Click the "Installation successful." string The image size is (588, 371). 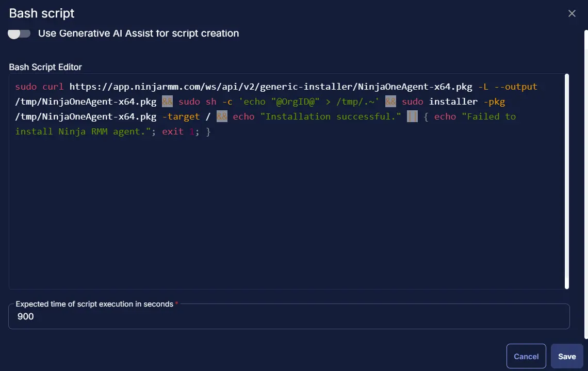331,116
